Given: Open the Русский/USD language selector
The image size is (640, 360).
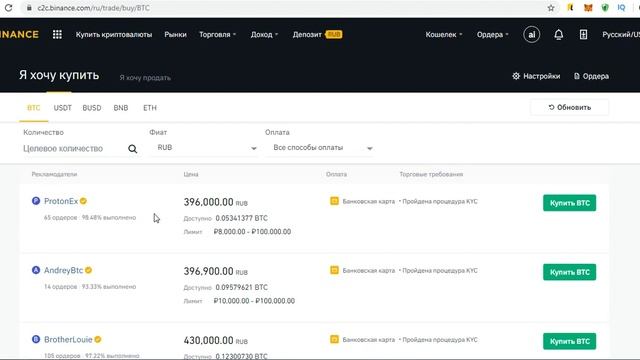Looking at the screenshot, I should [621, 35].
